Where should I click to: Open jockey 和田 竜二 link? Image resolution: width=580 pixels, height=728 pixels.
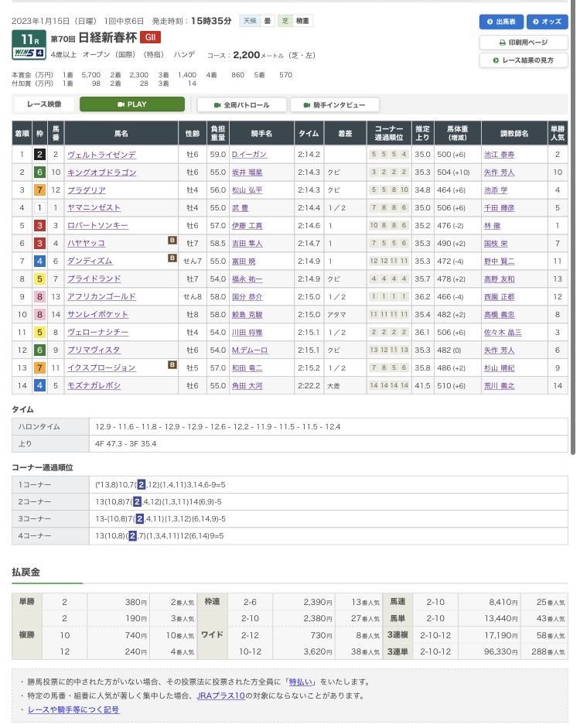tap(247, 368)
